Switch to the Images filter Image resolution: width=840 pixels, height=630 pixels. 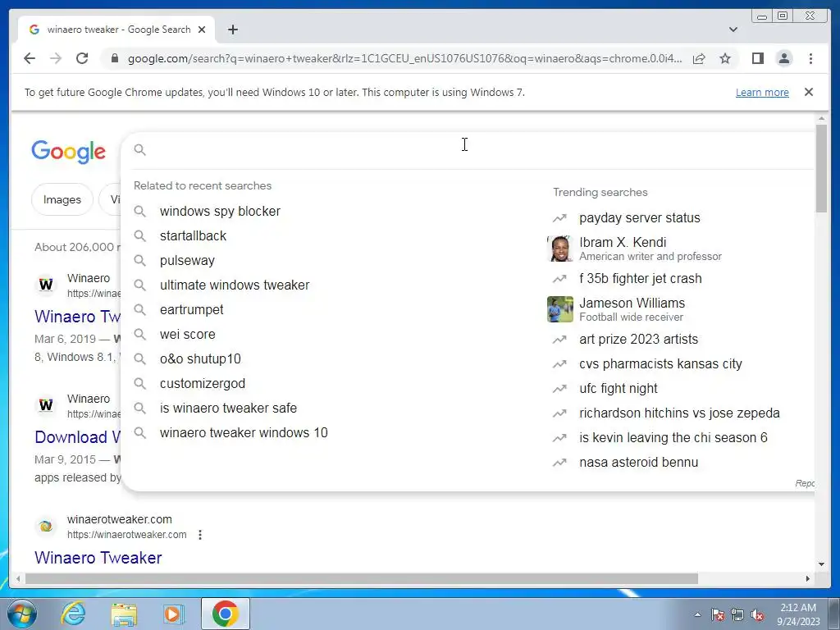[62, 200]
